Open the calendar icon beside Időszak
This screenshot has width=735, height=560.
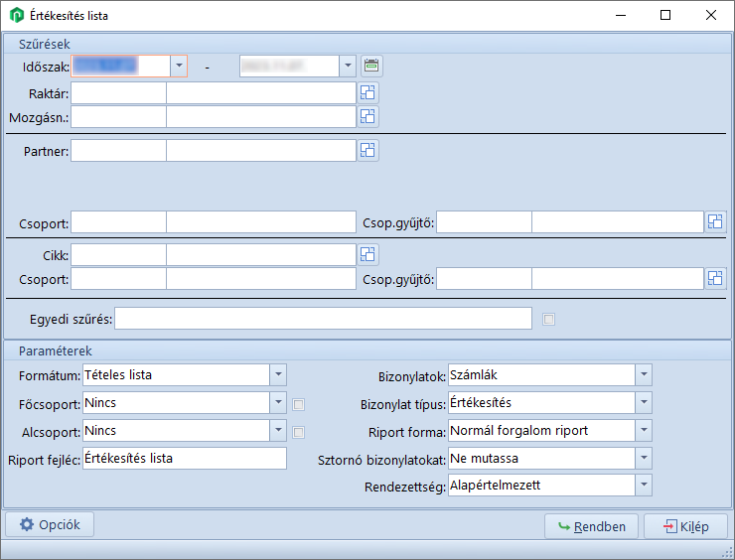[x=371, y=67]
